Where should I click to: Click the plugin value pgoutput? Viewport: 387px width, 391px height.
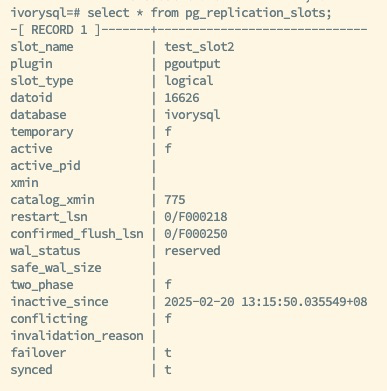pyautogui.click(x=192, y=64)
